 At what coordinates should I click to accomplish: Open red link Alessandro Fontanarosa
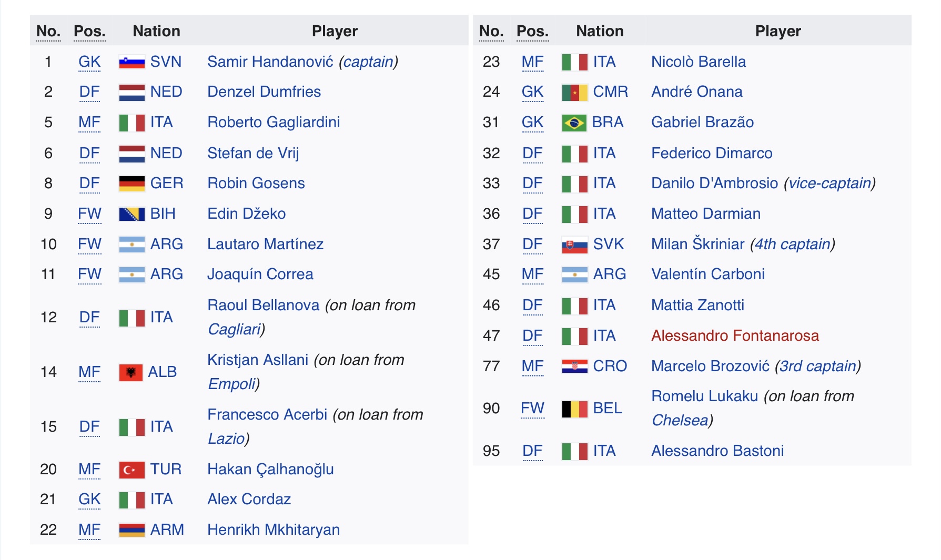[x=735, y=336]
